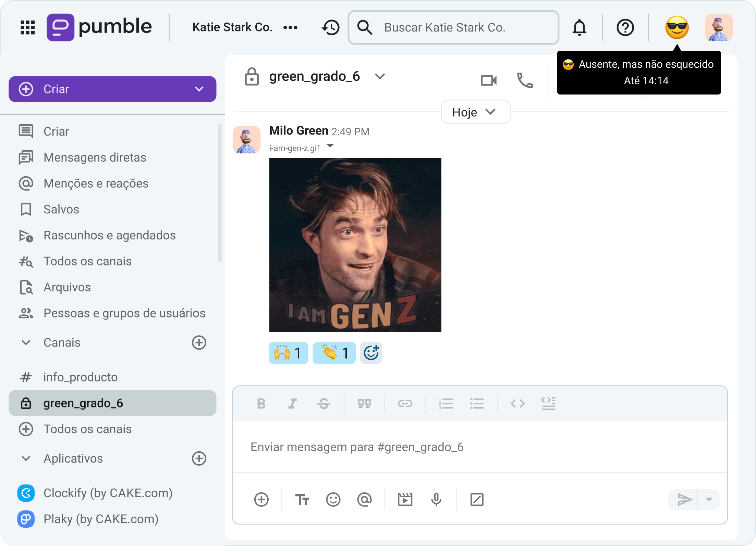
Task: Open green_grado_6 channel header dropdown
Action: click(x=380, y=76)
